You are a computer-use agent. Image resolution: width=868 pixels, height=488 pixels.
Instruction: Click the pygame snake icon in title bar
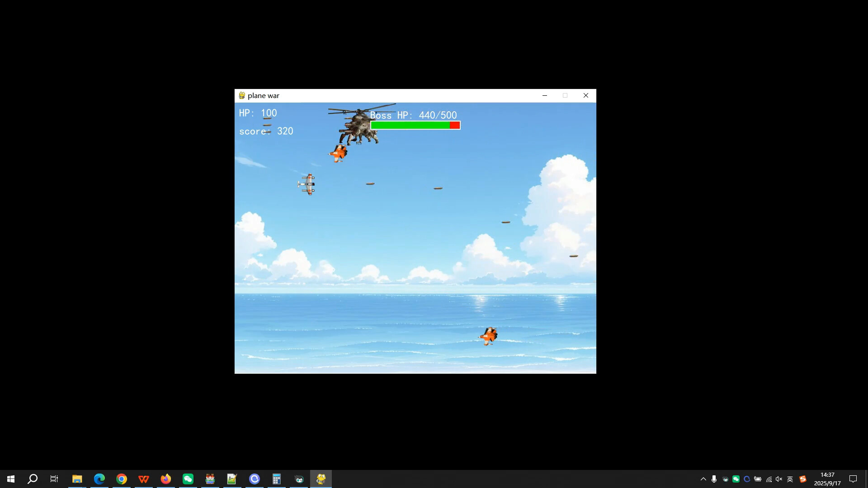pyautogui.click(x=242, y=96)
